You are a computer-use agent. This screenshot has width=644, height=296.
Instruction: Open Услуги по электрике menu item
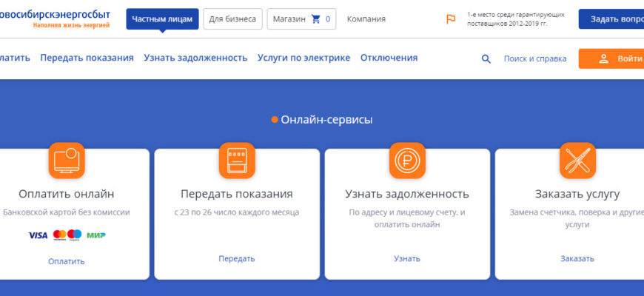tap(304, 58)
